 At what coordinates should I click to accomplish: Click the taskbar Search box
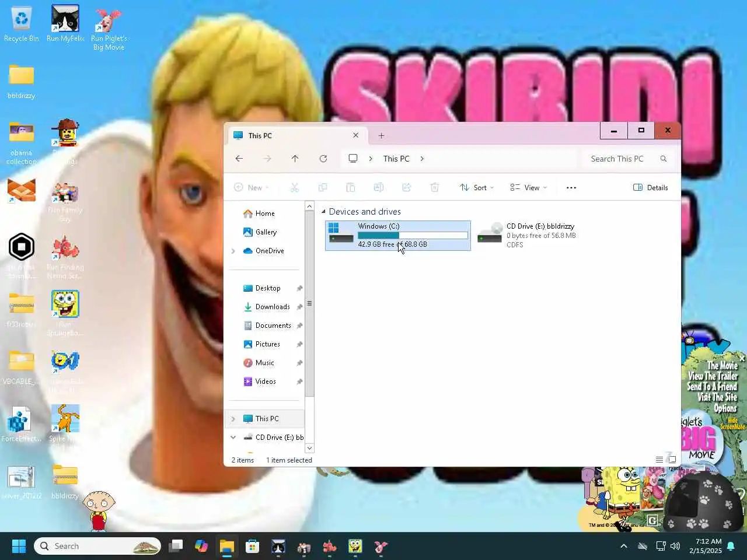(97, 546)
